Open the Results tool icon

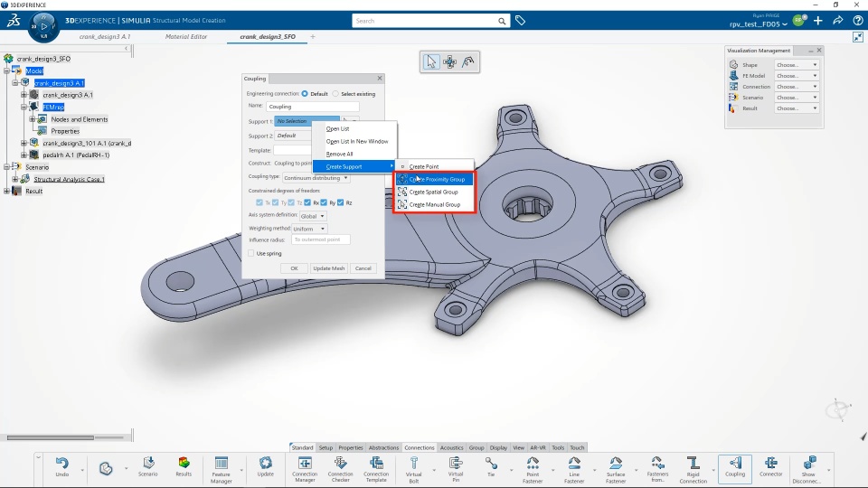pos(184,467)
